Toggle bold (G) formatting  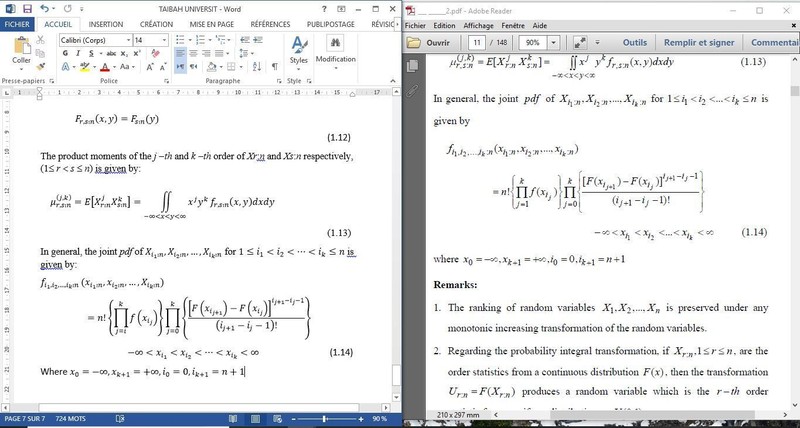(x=65, y=53)
